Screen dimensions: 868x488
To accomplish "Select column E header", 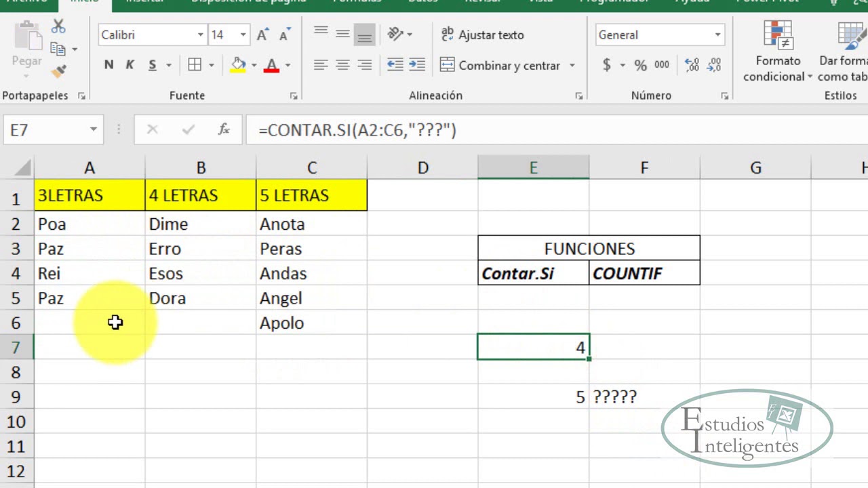I will point(534,167).
